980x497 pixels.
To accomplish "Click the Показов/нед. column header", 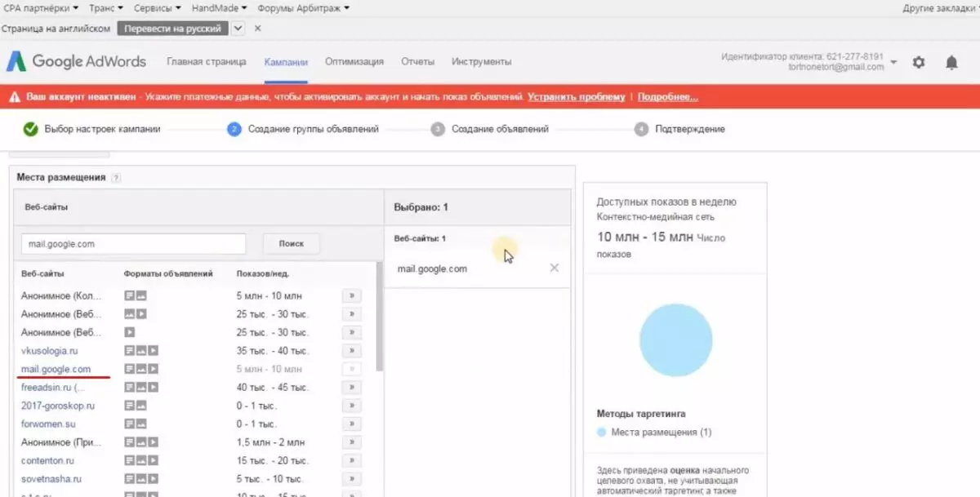I will click(x=263, y=273).
